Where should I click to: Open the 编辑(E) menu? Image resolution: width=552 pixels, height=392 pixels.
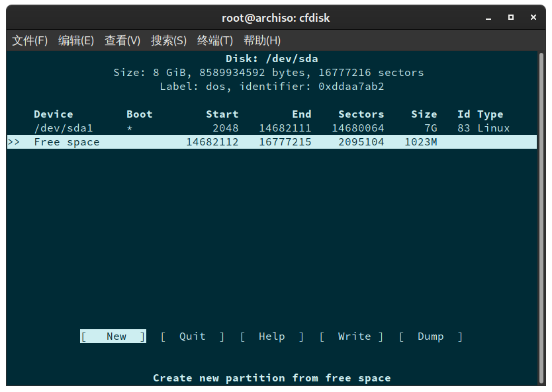pos(75,40)
